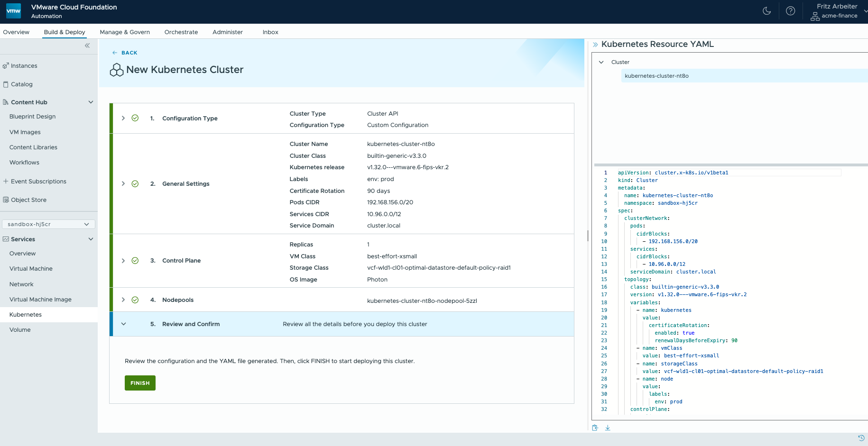This screenshot has width=868, height=446.
Task: Expand the General Settings step
Action: [x=123, y=184]
